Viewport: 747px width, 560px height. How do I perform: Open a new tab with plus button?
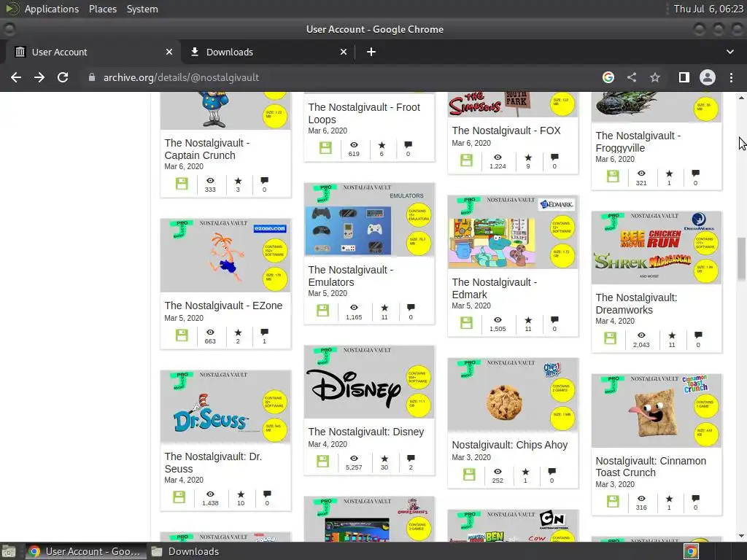(x=371, y=52)
